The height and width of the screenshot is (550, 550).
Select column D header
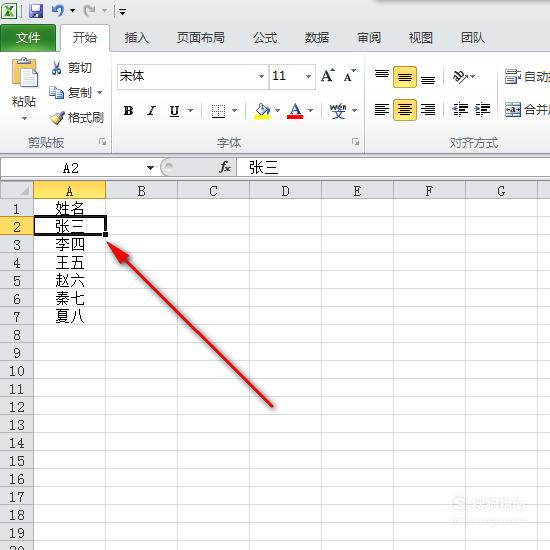coord(285,190)
